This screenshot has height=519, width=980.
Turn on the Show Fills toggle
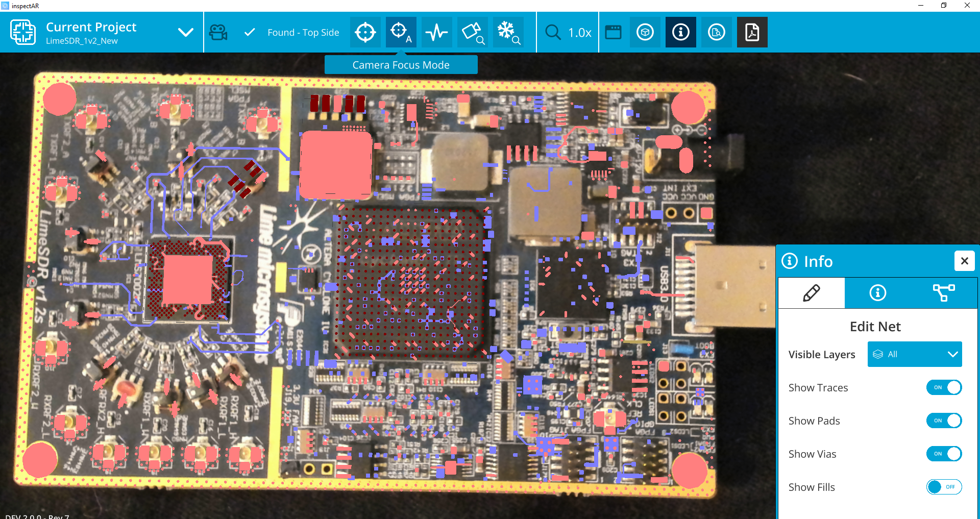pos(944,487)
